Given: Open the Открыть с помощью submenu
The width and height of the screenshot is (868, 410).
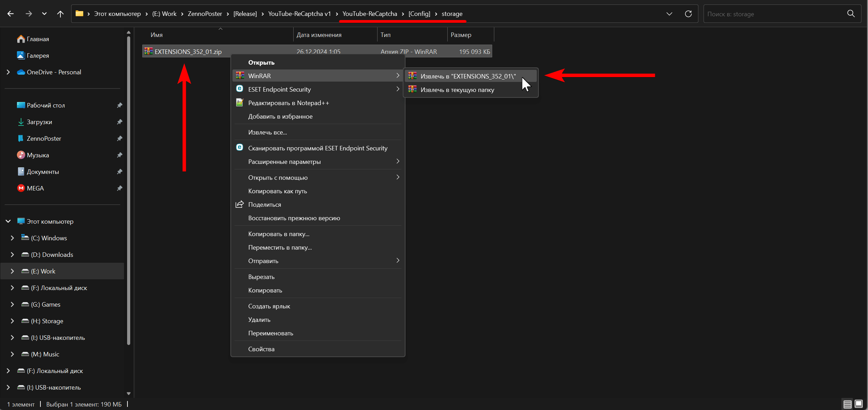Looking at the screenshot, I should (318, 178).
